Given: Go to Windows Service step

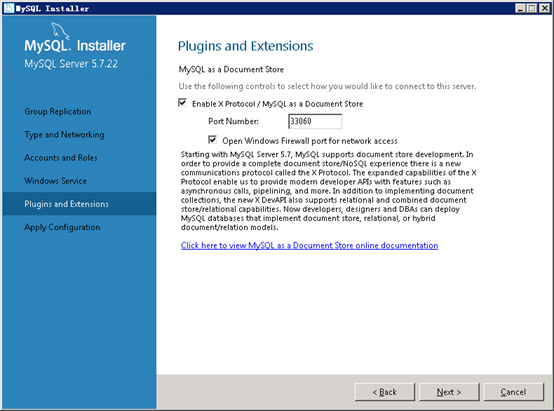Looking at the screenshot, I should [55, 181].
